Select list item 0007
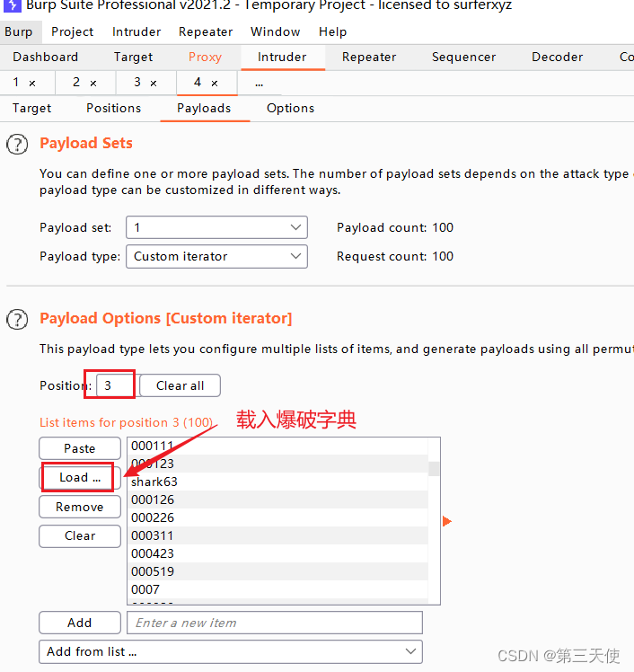This screenshot has height=672, width=634. [277, 589]
